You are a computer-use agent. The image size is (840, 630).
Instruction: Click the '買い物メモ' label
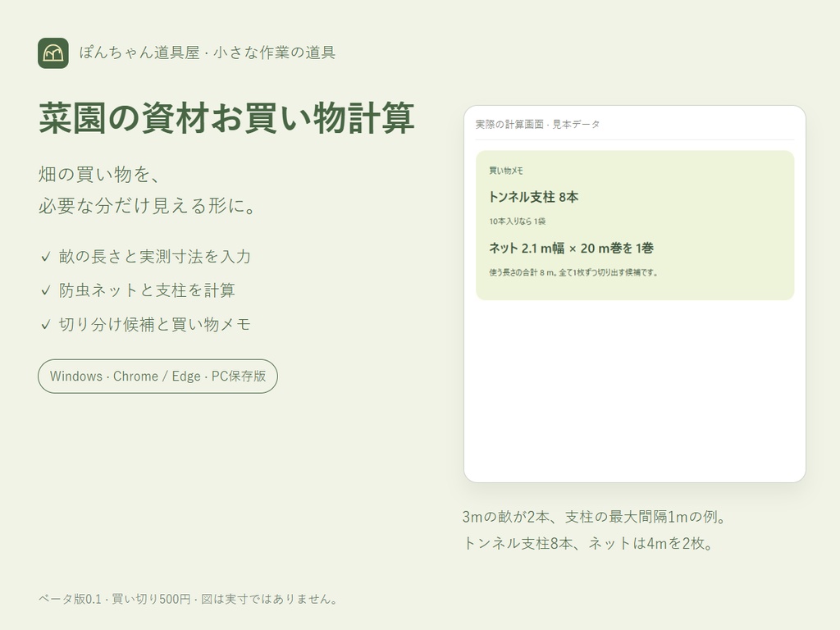(505, 171)
